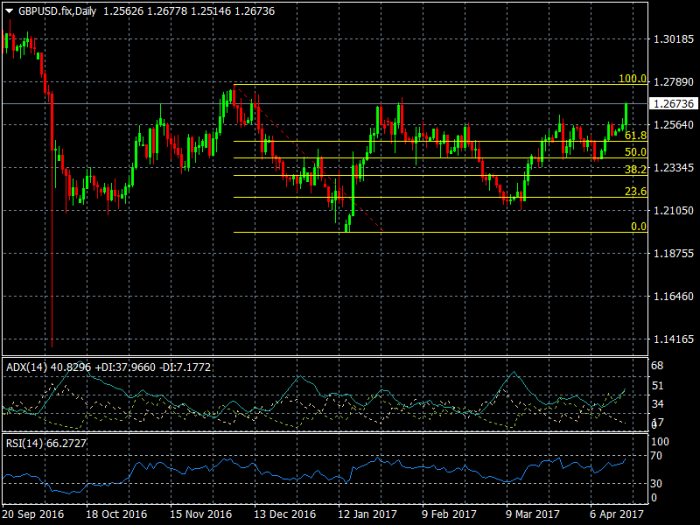Select the red dashed Fibonacci trend line
This screenshot has width=700, height=525.
click(x=308, y=157)
